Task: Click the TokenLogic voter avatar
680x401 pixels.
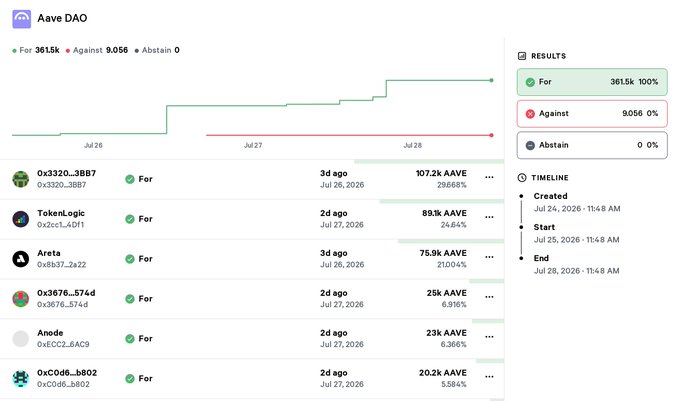Action: point(20,219)
